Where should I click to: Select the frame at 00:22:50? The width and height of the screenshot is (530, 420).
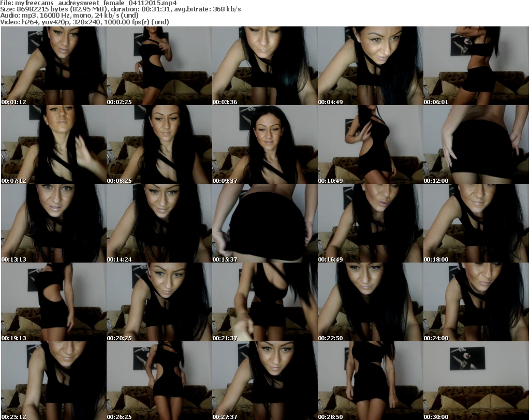[370, 302]
